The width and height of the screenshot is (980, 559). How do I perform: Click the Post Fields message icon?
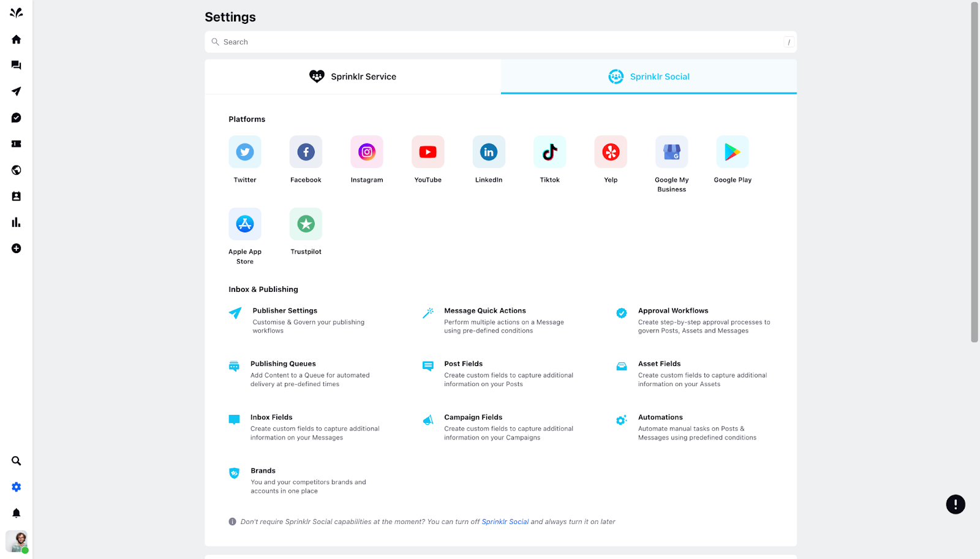coord(428,367)
